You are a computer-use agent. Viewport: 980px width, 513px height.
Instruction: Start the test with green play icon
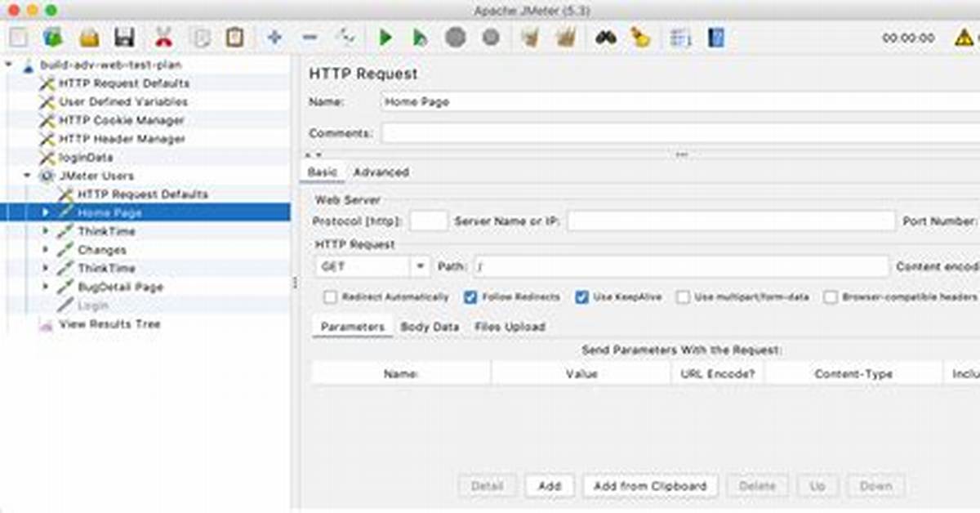click(x=385, y=37)
